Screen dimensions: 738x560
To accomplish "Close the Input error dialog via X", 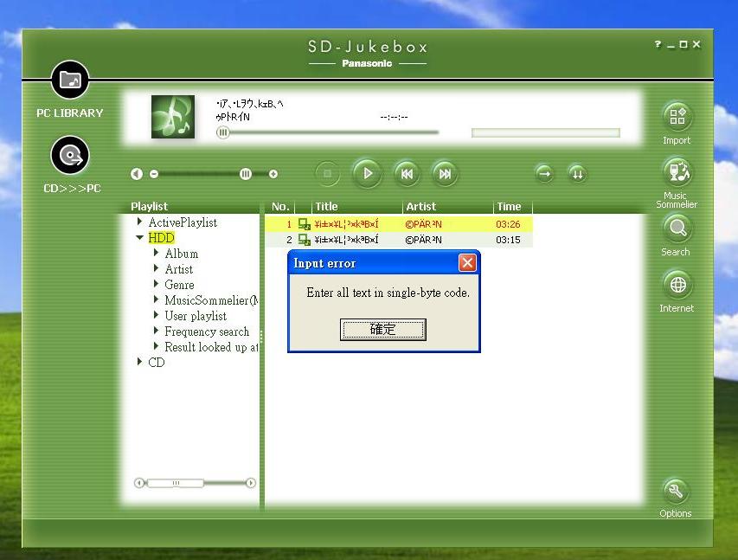I will coord(467,263).
